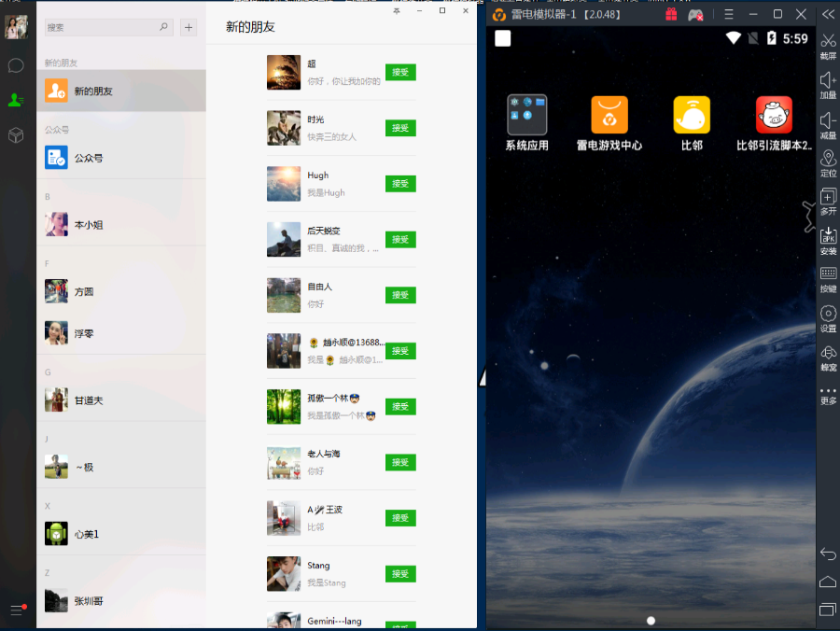The height and width of the screenshot is (631, 840).
Task: Accept friend request from A王波
Action: click(x=400, y=518)
